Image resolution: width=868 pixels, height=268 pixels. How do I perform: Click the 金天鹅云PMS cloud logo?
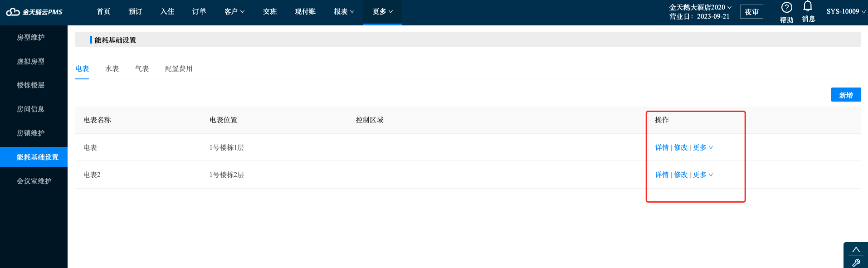(34, 12)
